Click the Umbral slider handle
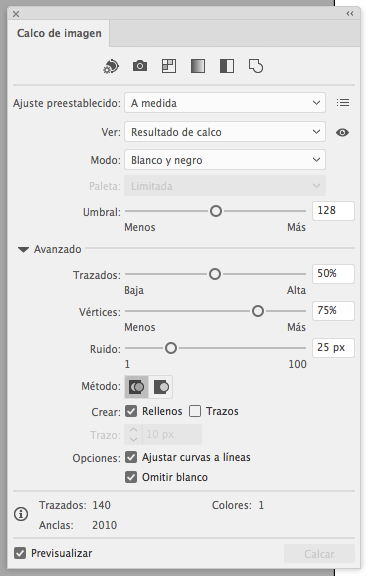Viewport: 369px width, 576px height. (x=216, y=211)
